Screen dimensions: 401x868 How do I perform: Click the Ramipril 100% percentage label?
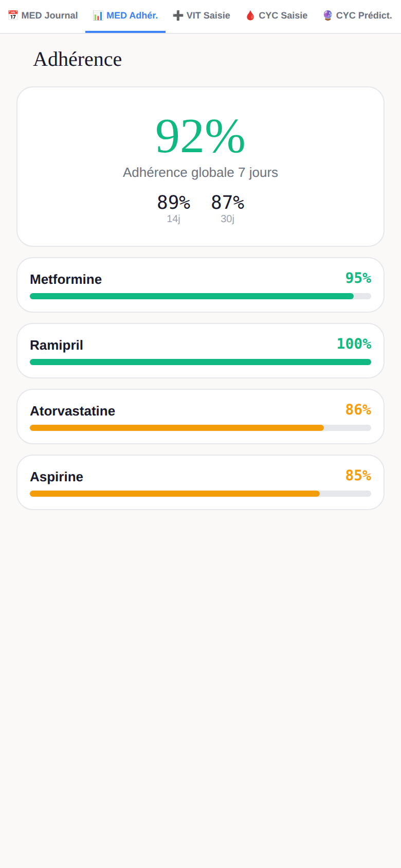click(x=354, y=343)
